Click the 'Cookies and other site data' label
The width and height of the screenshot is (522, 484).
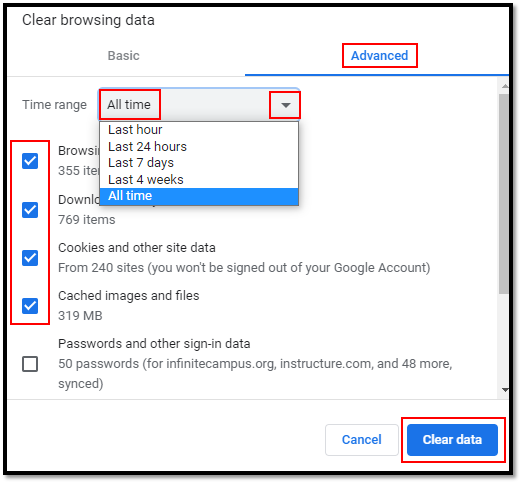tap(137, 248)
